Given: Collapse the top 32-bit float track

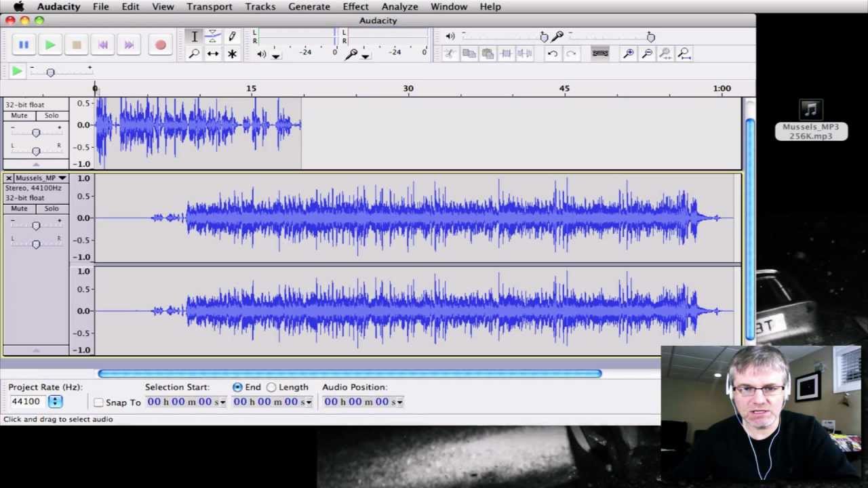Looking at the screenshot, I should click(36, 165).
